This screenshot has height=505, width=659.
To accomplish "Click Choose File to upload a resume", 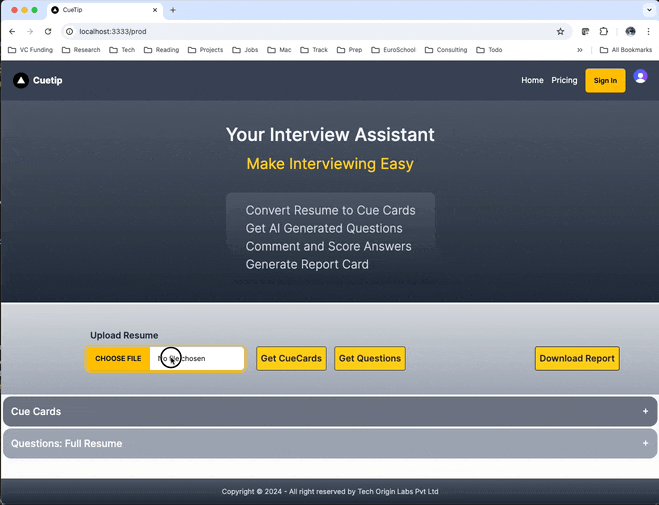I will (118, 359).
